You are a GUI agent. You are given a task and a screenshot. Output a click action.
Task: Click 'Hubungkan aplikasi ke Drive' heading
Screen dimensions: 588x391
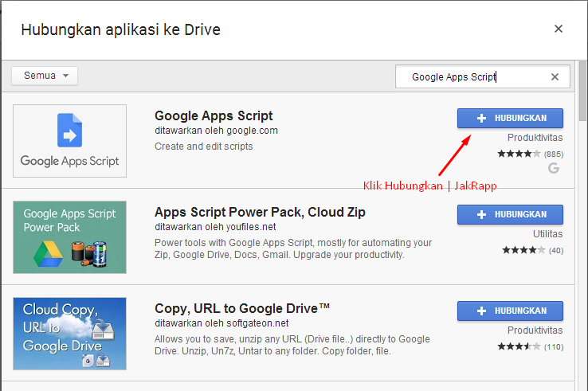[x=121, y=29]
